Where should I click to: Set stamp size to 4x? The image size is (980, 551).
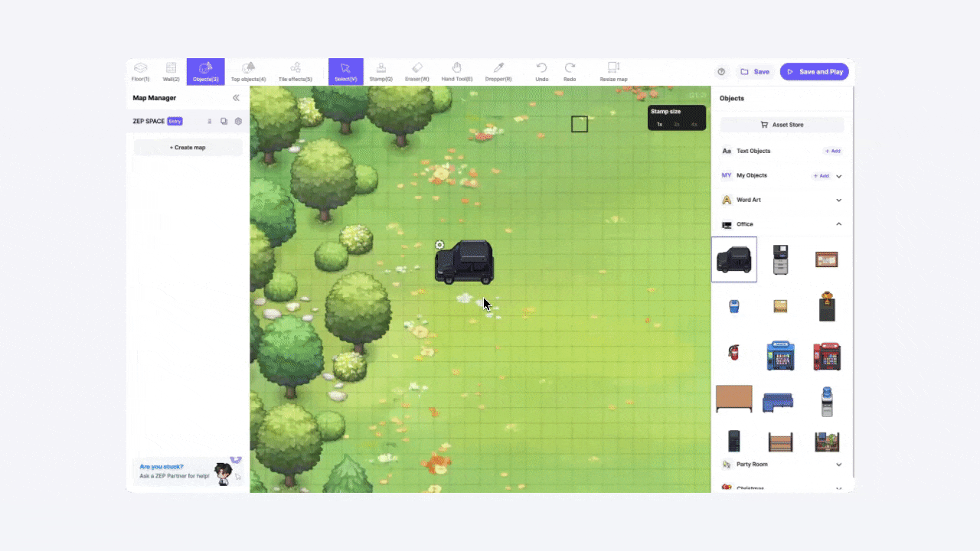tap(694, 124)
